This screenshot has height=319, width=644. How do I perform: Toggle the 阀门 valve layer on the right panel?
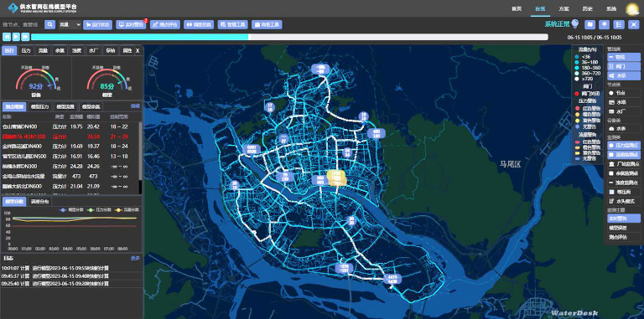[624, 66]
